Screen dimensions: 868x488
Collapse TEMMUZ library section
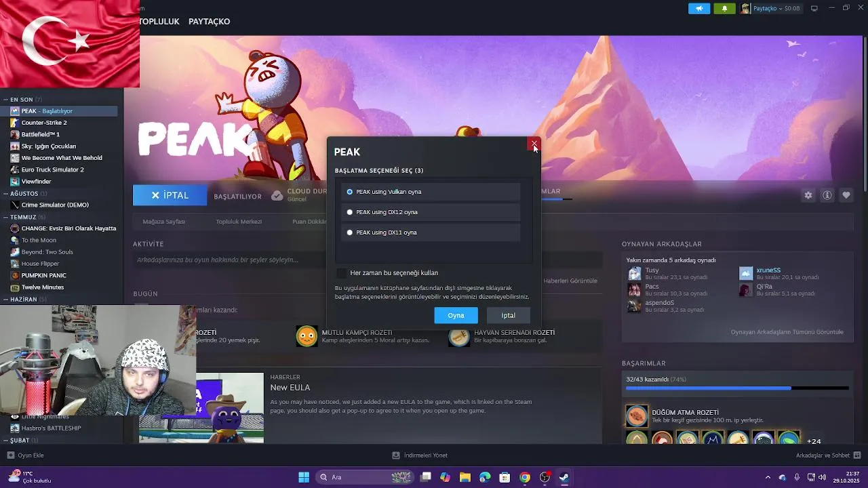[23, 217]
